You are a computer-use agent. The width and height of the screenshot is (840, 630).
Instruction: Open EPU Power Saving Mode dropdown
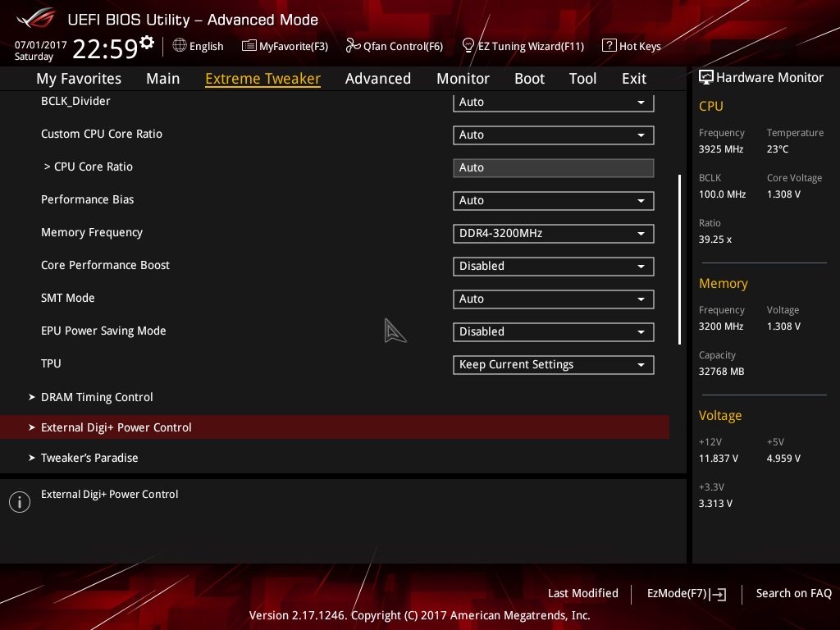[x=554, y=331]
